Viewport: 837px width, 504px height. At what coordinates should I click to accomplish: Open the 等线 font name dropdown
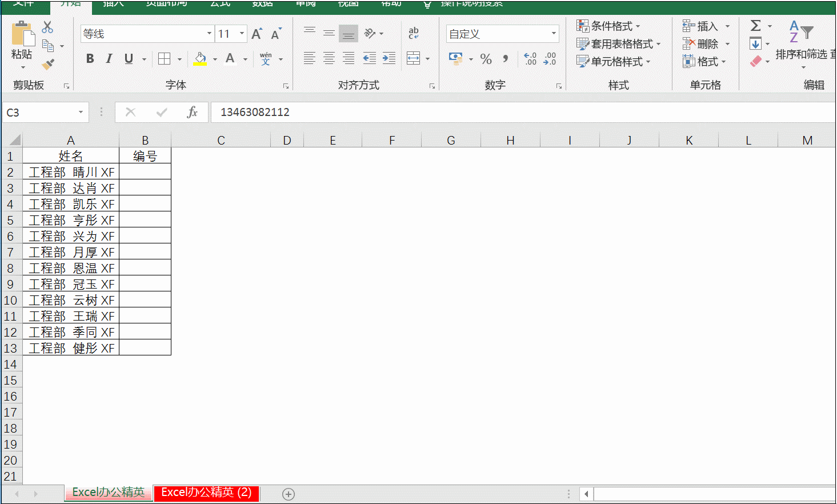209,34
